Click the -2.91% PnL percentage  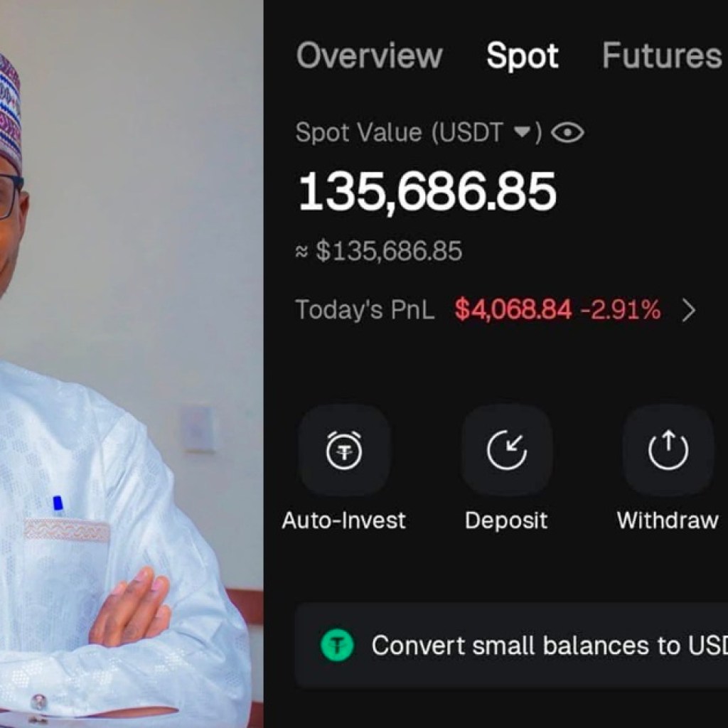click(x=619, y=310)
